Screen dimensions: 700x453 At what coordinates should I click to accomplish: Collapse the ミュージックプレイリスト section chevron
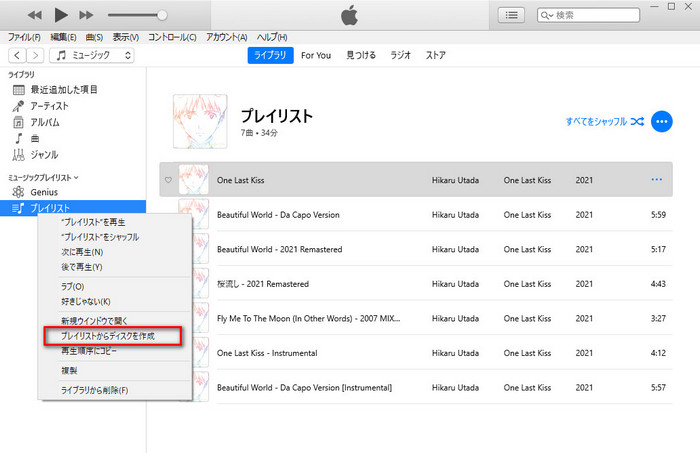(76, 178)
